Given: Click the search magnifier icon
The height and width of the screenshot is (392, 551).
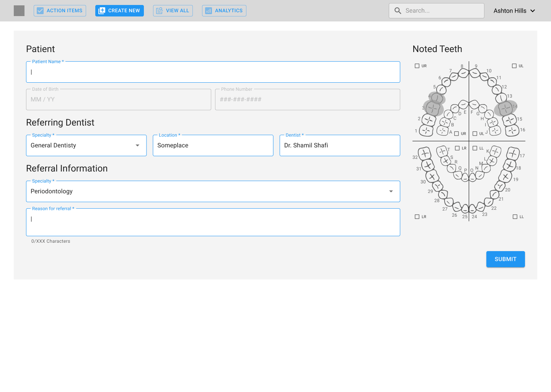Looking at the screenshot, I should pyautogui.click(x=398, y=11).
